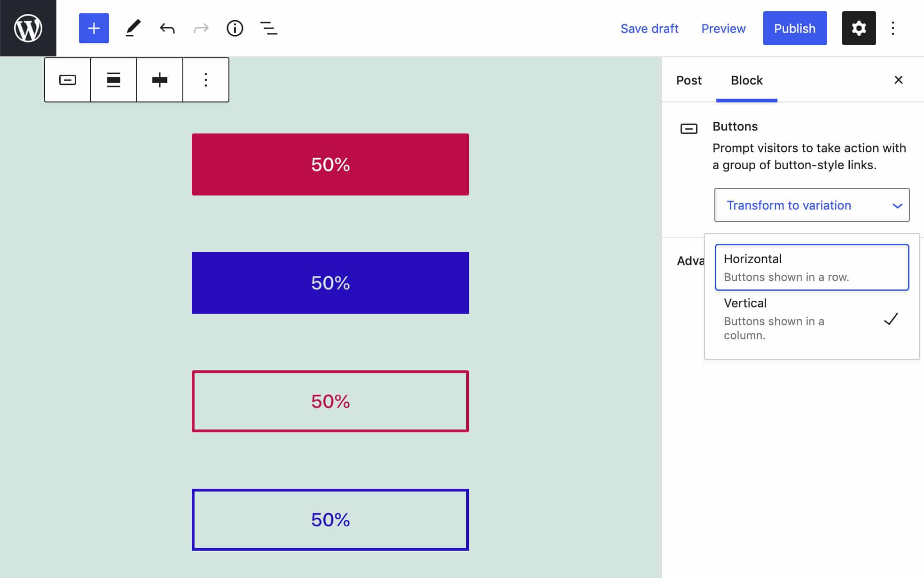Click the Save draft link
This screenshot has width=924, height=578.
pyautogui.click(x=649, y=29)
